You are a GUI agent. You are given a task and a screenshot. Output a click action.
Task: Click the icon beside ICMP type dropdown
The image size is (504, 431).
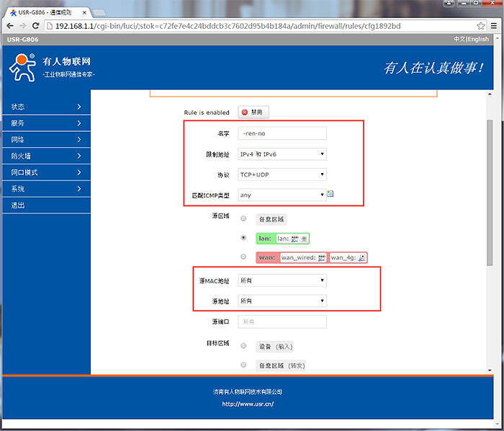(x=330, y=194)
